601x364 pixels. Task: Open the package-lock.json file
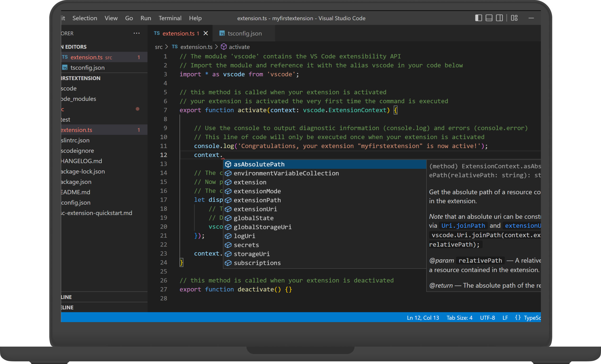[x=104, y=172]
